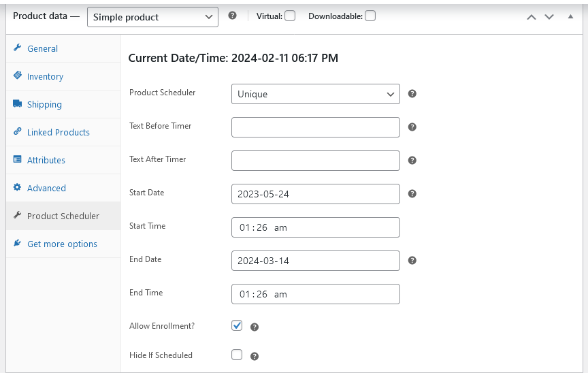
Task: Switch to the Inventory tab
Action: click(x=45, y=76)
